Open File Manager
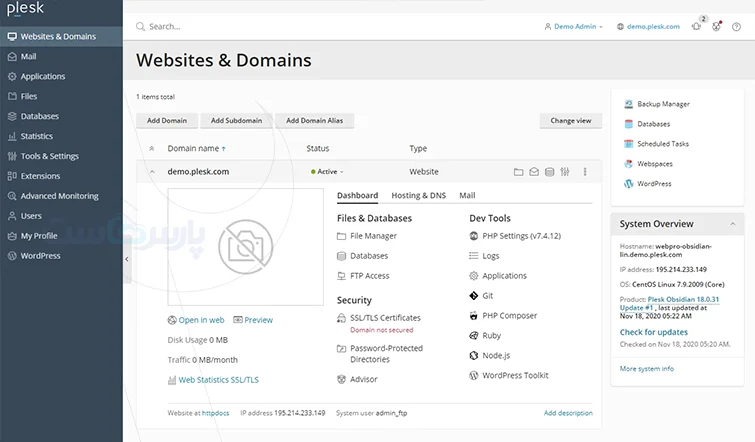Image resolution: width=755 pixels, height=442 pixels. [367, 236]
